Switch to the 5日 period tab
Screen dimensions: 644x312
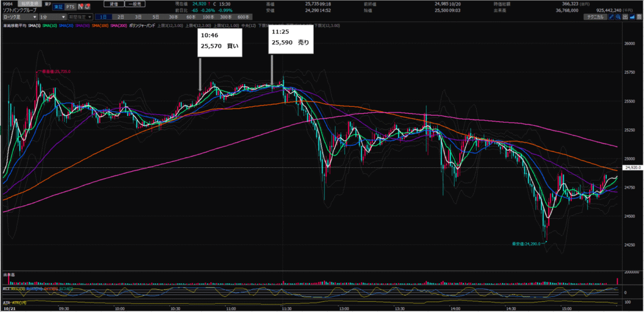pos(155,17)
